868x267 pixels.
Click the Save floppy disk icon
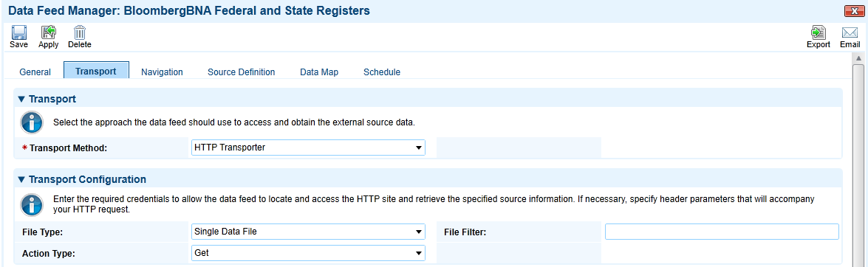(18, 32)
